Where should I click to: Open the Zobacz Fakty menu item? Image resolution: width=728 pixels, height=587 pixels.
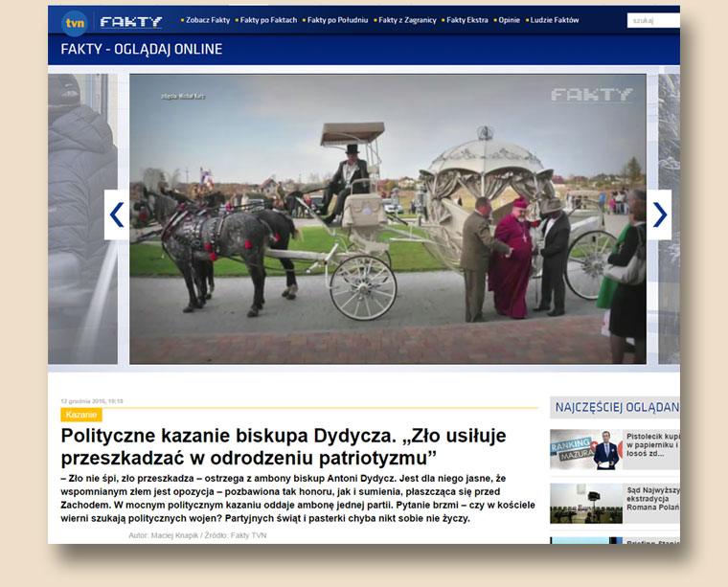[x=208, y=20]
